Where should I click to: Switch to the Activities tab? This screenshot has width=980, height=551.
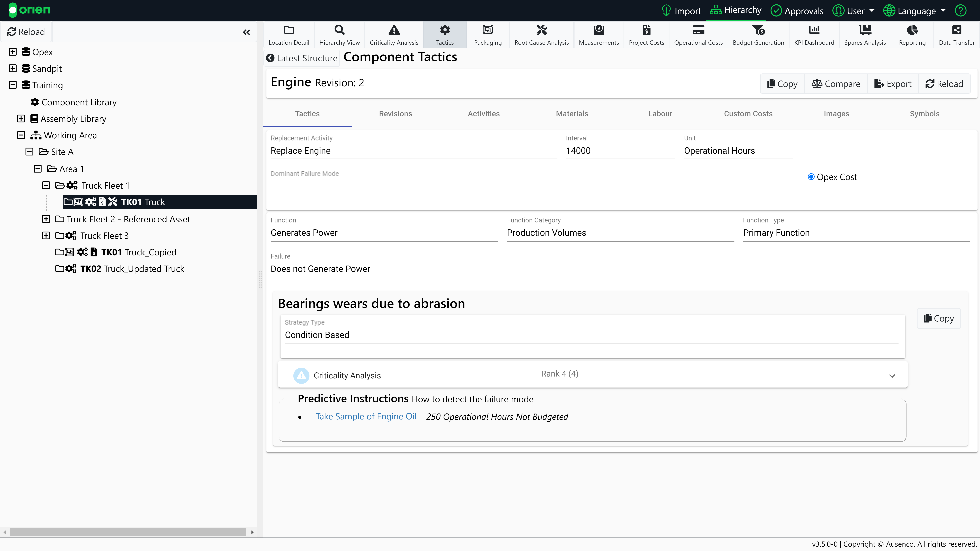point(484,114)
